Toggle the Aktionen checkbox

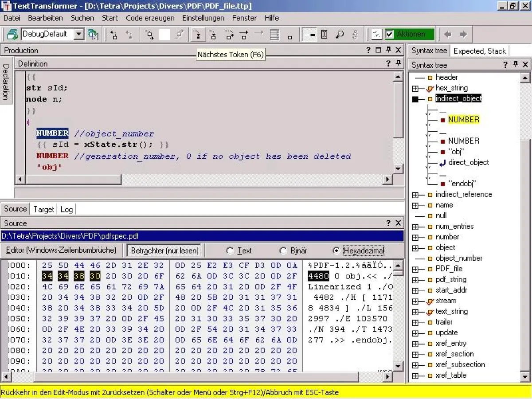tap(389, 34)
